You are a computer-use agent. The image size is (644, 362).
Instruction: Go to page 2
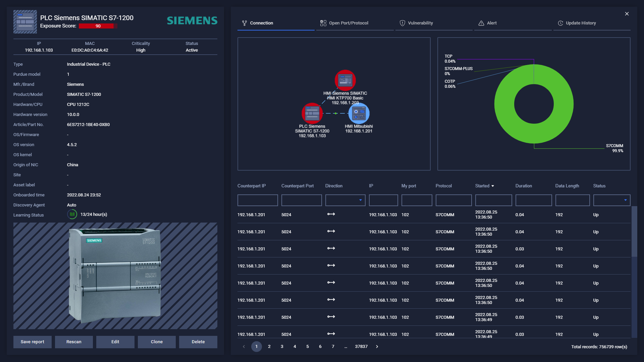click(x=269, y=347)
